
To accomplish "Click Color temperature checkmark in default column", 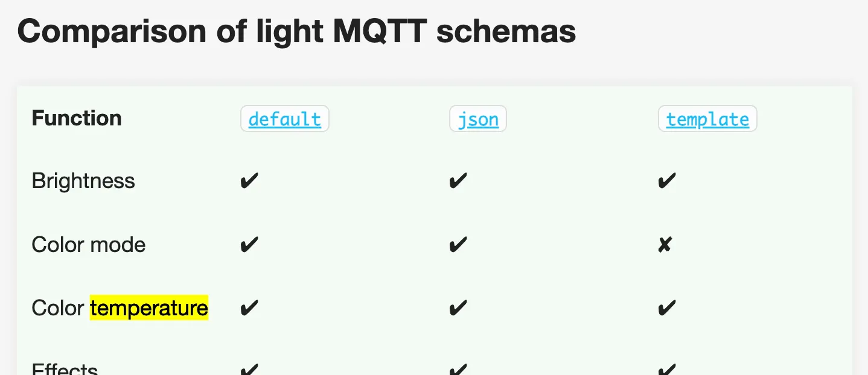I will [x=249, y=308].
